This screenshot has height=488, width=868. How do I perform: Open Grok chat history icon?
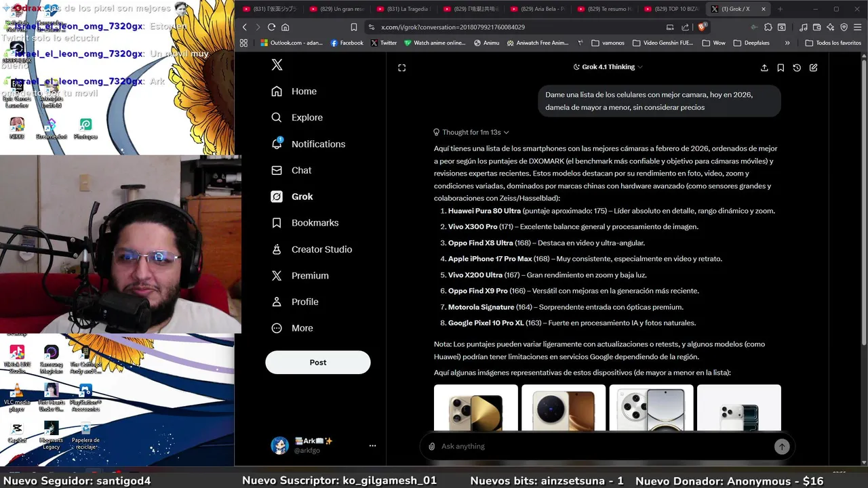click(x=797, y=68)
